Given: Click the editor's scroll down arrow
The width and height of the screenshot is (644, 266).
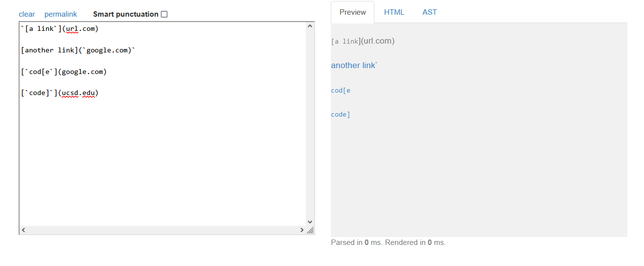Looking at the screenshot, I should tap(309, 221).
